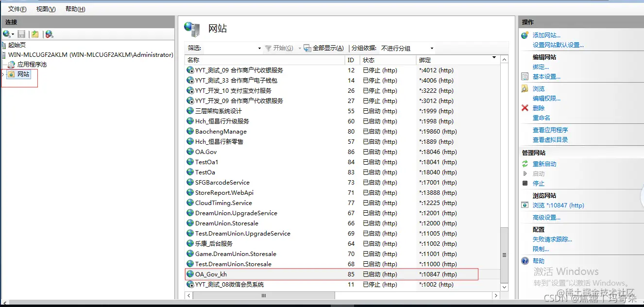Screen dimensions: 644x307
Task: Open the 文件(F) menu
Action: 17,8
